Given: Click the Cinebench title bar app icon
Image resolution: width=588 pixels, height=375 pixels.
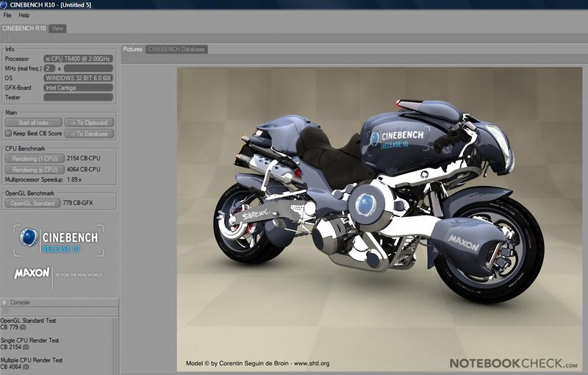Looking at the screenshot, I should 5,5.
